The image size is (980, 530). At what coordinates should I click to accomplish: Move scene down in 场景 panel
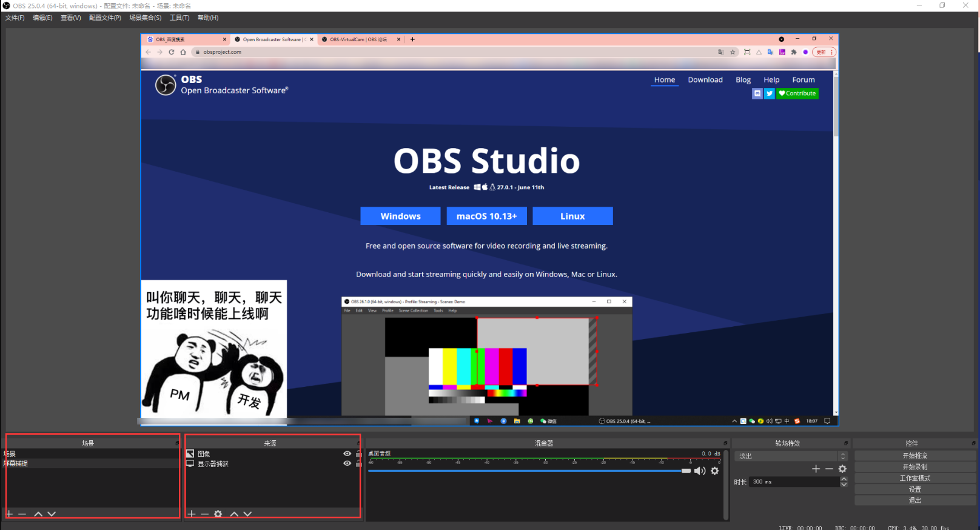tap(52, 514)
